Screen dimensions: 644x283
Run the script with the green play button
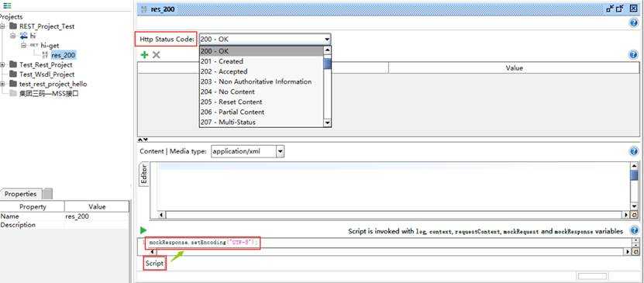(143, 230)
